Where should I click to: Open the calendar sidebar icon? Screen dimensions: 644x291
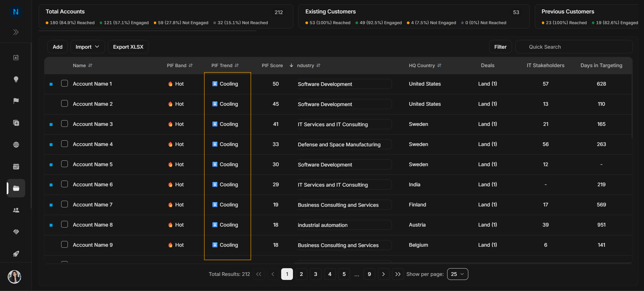pyautogui.click(x=16, y=166)
